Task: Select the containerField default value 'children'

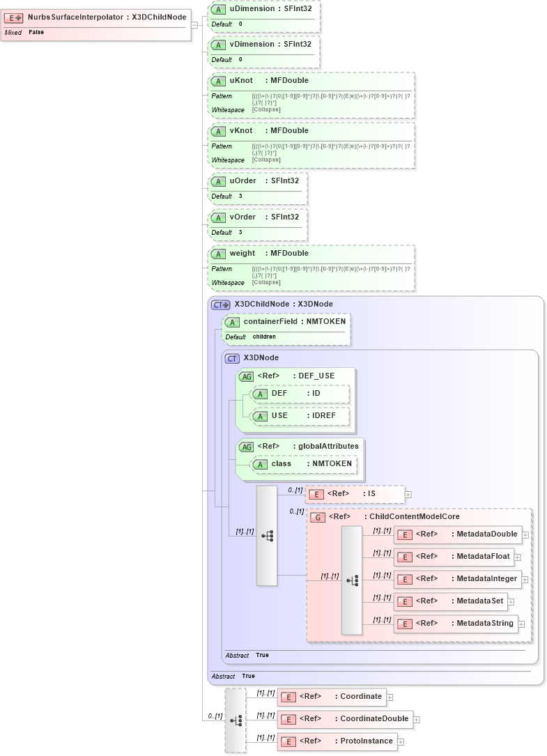Action: (264, 337)
